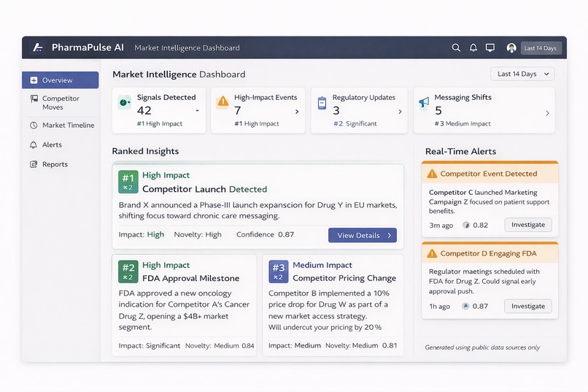Click the Signals Detected green icon
588x392 pixels.
[124, 102]
